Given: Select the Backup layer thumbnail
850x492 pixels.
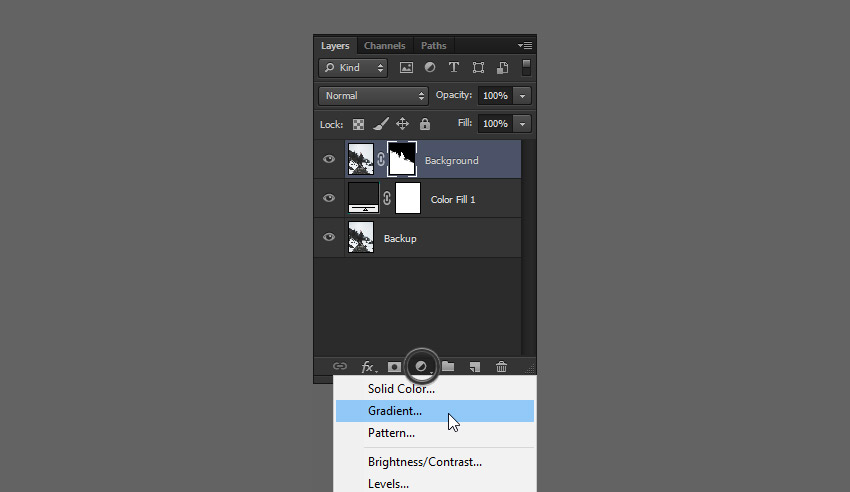Looking at the screenshot, I should coord(361,237).
